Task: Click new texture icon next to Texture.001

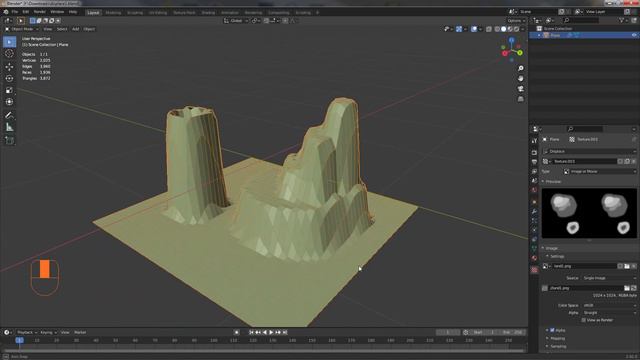Action: tap(627, 161)
